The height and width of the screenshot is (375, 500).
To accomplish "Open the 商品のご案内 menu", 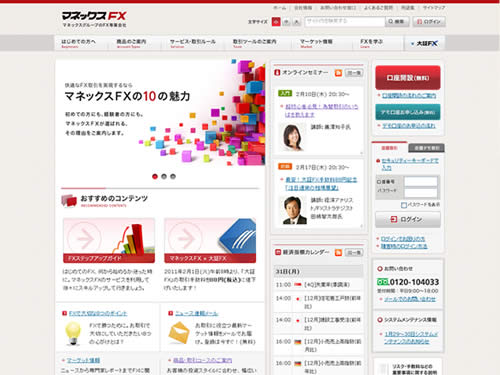I will coord(131,43).
